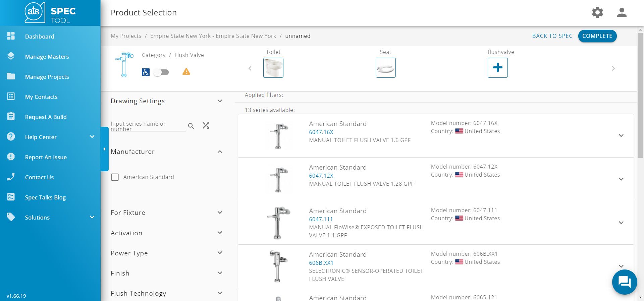Click the flush valve category image

click(124, 65)
